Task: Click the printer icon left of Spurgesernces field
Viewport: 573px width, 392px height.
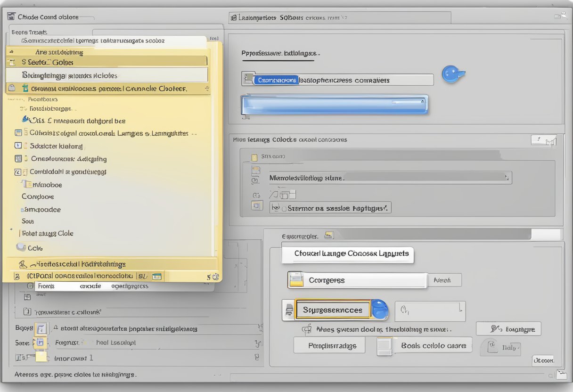Action: (x=289, y=310)
